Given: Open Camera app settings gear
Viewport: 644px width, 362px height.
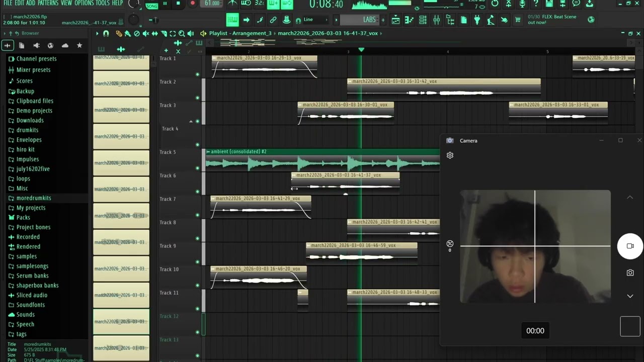Looking at the screenshot, I should (450, 155).
